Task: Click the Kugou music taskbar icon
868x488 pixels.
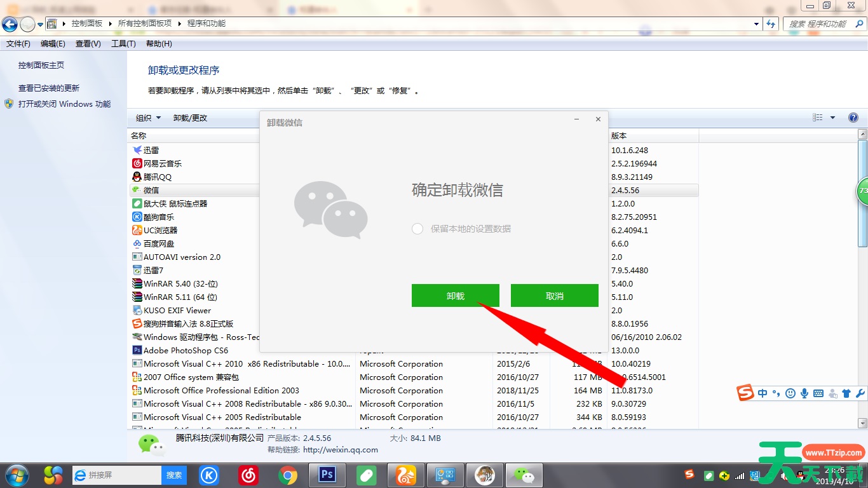Action: point(209,475)
